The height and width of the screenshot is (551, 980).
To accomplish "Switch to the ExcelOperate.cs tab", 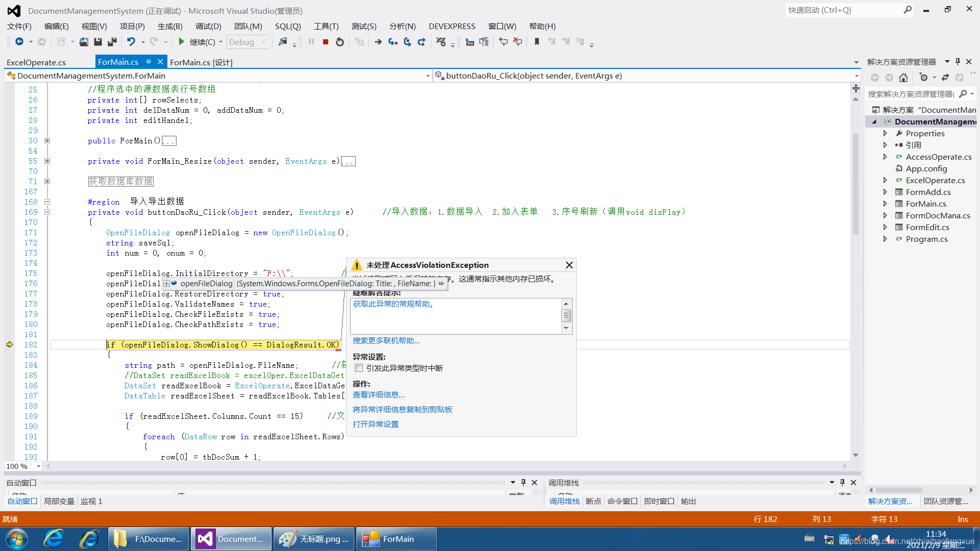I will [x=35, y=62].
